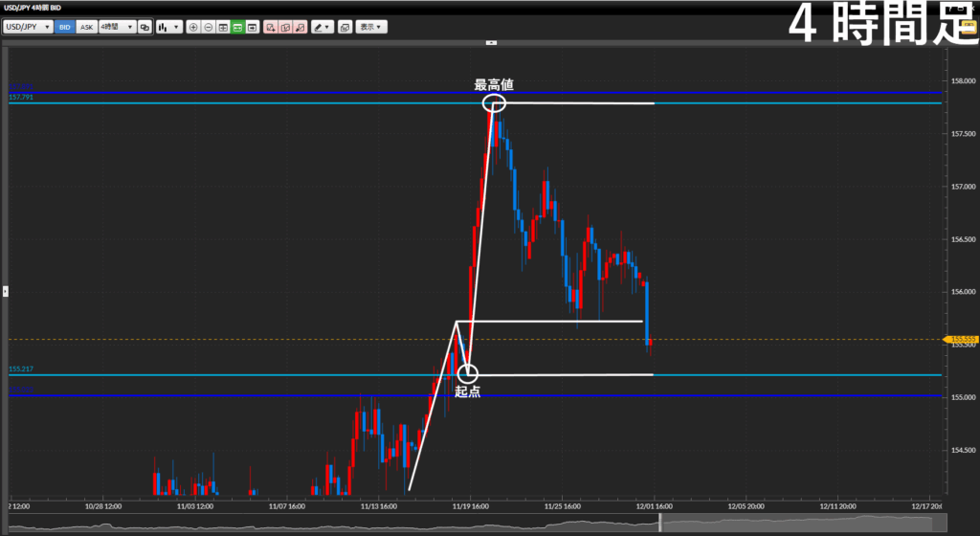This screenshot has width=980, height=536.
Task: Open the USD/JPY currency pair dropdown
Action: (30, 27)
